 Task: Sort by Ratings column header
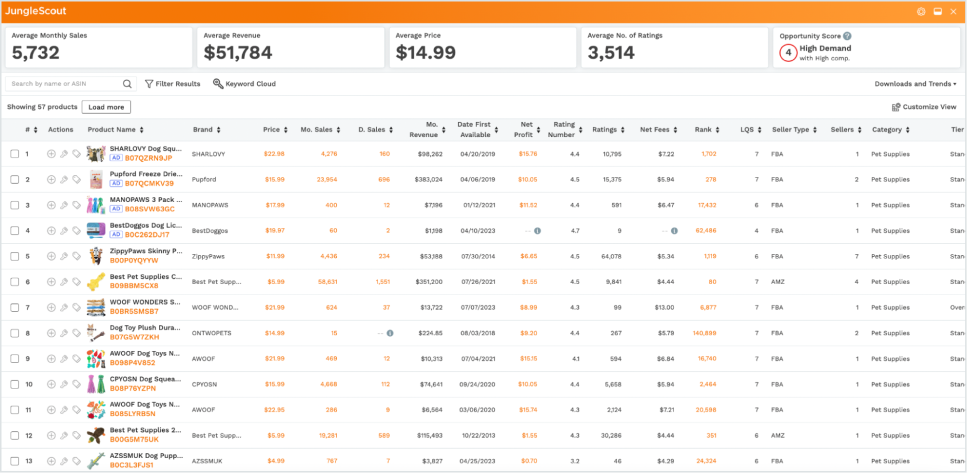click(x=607, y=130)
